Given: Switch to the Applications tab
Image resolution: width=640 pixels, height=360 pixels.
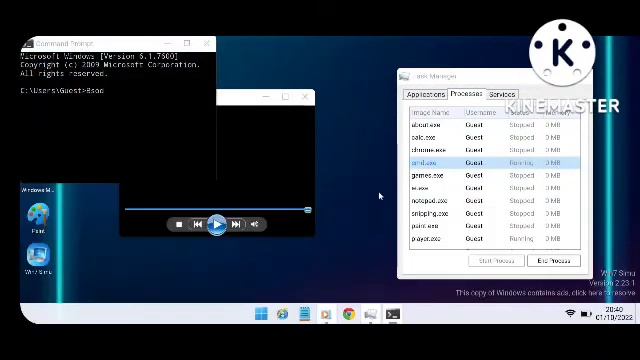Looking at the screenshot, I should [425, 94].
